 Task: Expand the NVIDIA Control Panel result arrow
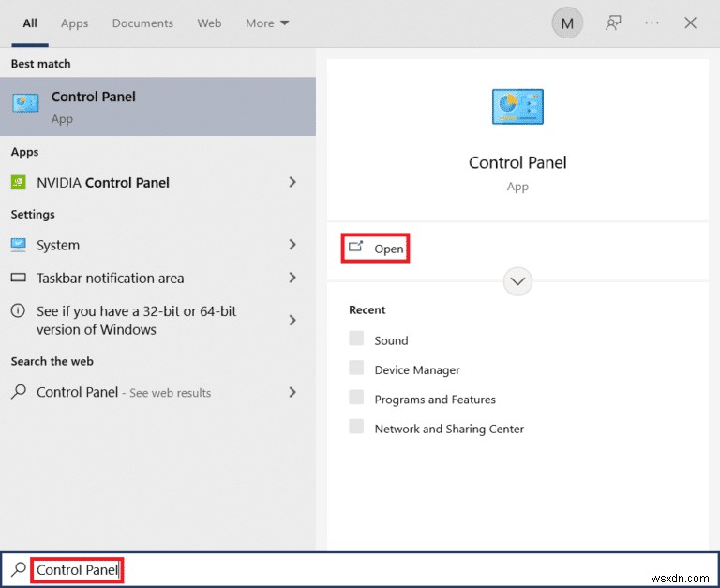(292, 183)
